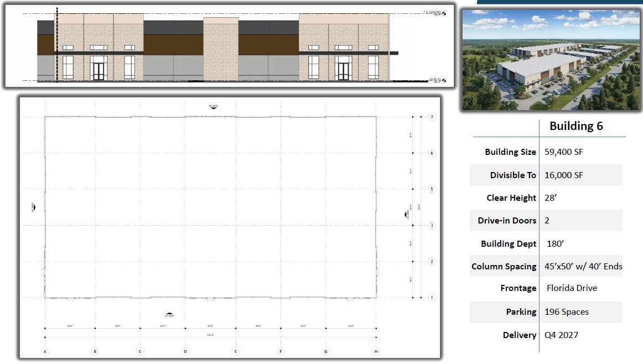The height and width of the screenshot is (364, 643).
Task: Click the Divisible To row label
Action: (513, 175)
